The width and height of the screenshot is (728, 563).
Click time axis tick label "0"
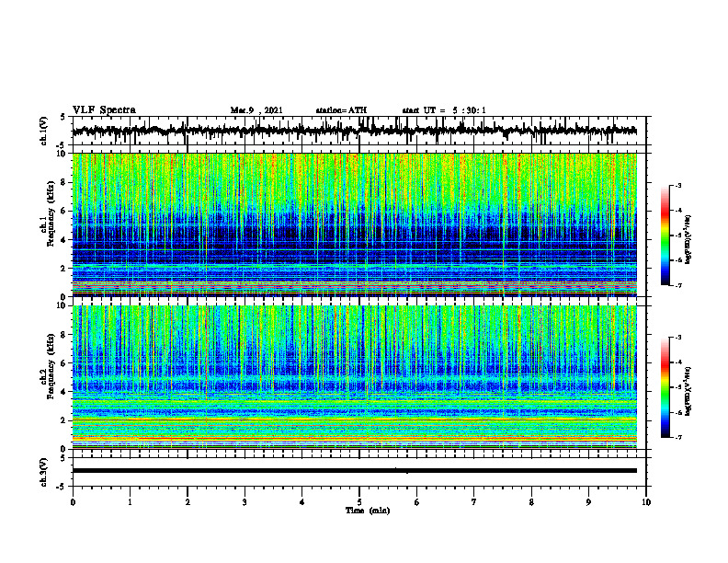[73, 502]
